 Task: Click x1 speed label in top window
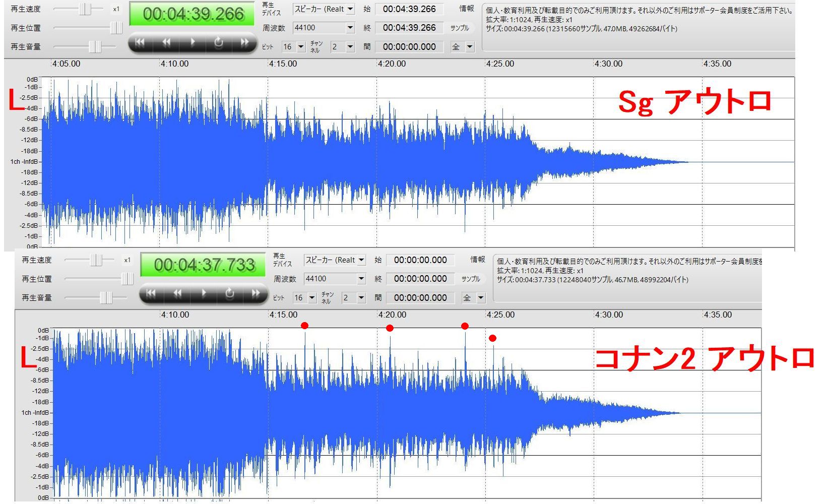pyautogui.click(x=116, y=9)
